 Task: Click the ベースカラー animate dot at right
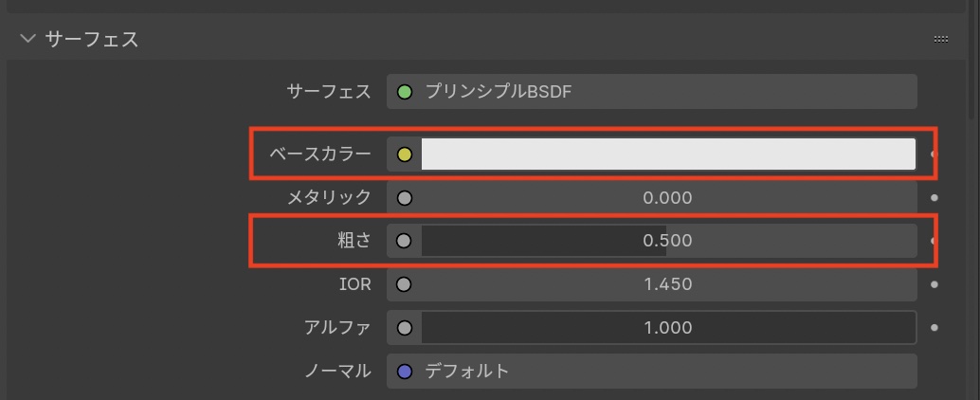(x=935, y=155)
